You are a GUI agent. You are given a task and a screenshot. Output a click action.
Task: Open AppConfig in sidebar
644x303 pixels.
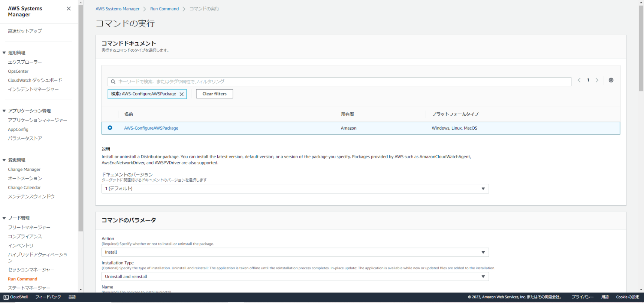[x=18, y=129]
